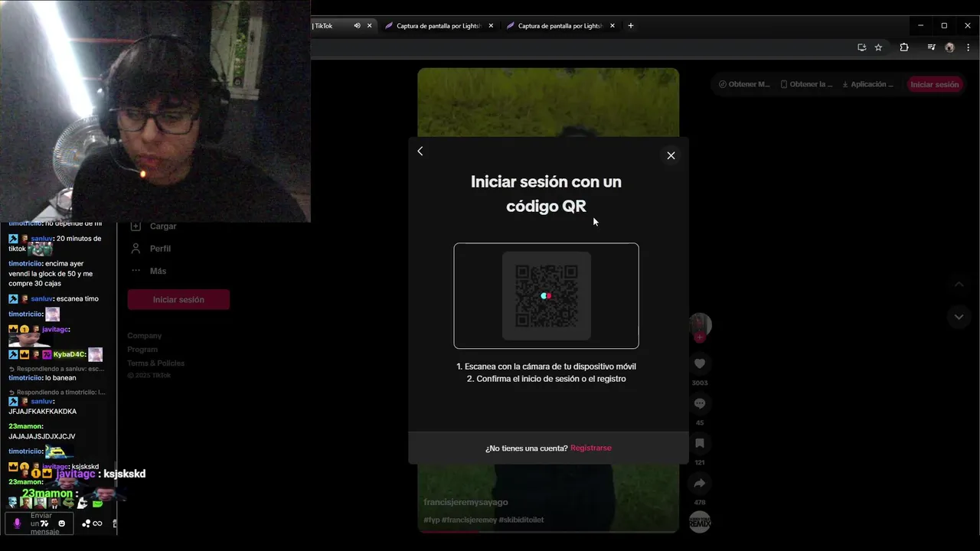980x551 pixels.
Task: Click the red Iniciar sesión button in header
Action: click(x=934, y=84)
